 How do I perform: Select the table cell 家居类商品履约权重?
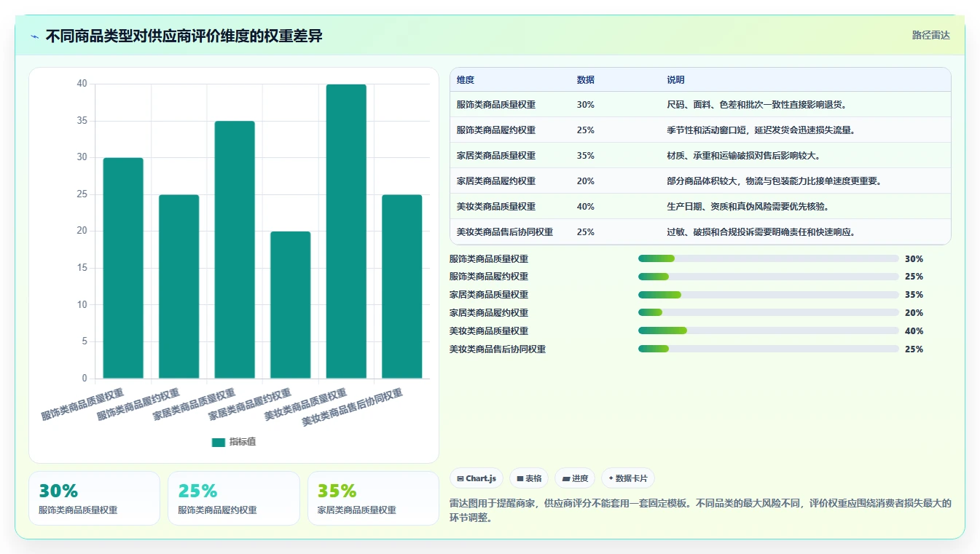496,181
